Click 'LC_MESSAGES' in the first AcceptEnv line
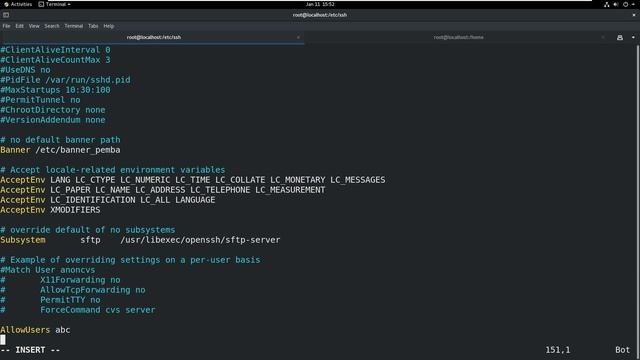The height and width of the screenshot is (360, 640). point(358,180)
